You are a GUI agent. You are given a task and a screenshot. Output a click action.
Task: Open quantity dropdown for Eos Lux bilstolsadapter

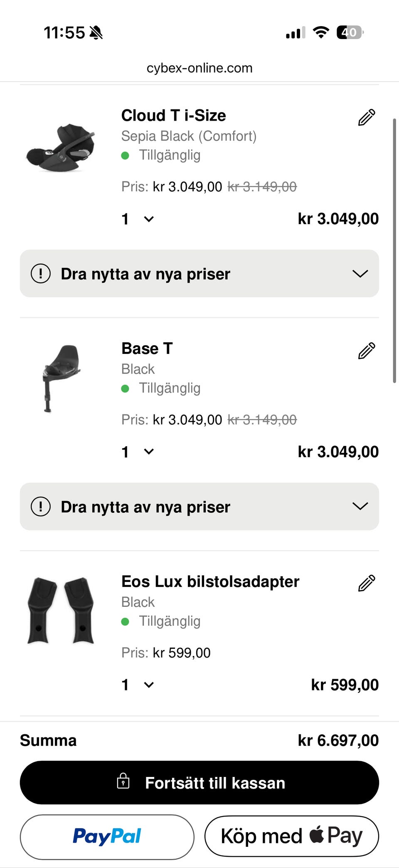tap(138, 685)
